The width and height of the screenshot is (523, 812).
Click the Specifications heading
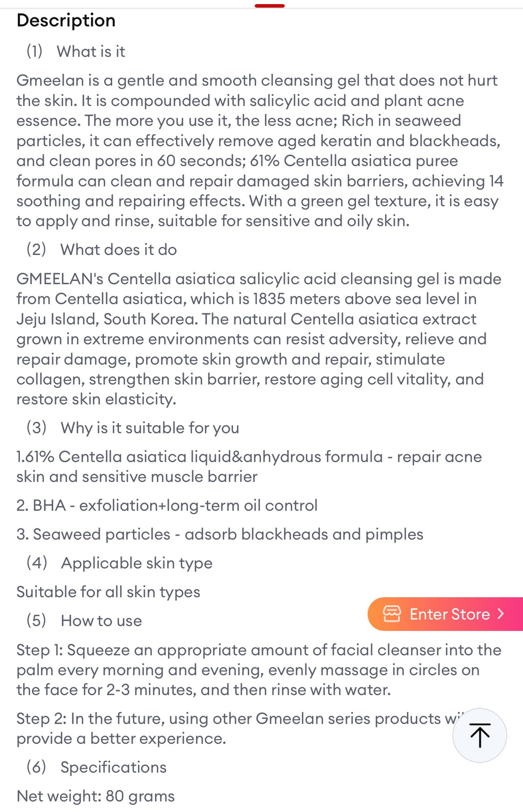coord(113,767)
